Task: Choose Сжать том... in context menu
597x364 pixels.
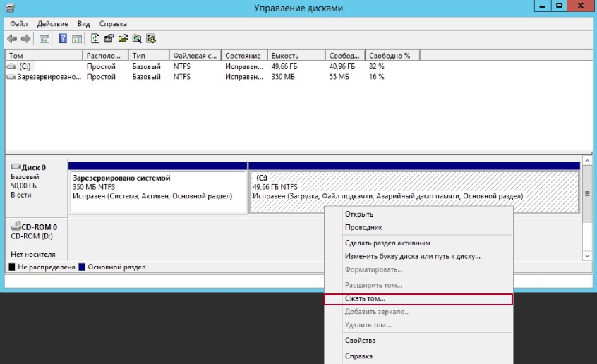Action: click(x=418, y=299)
